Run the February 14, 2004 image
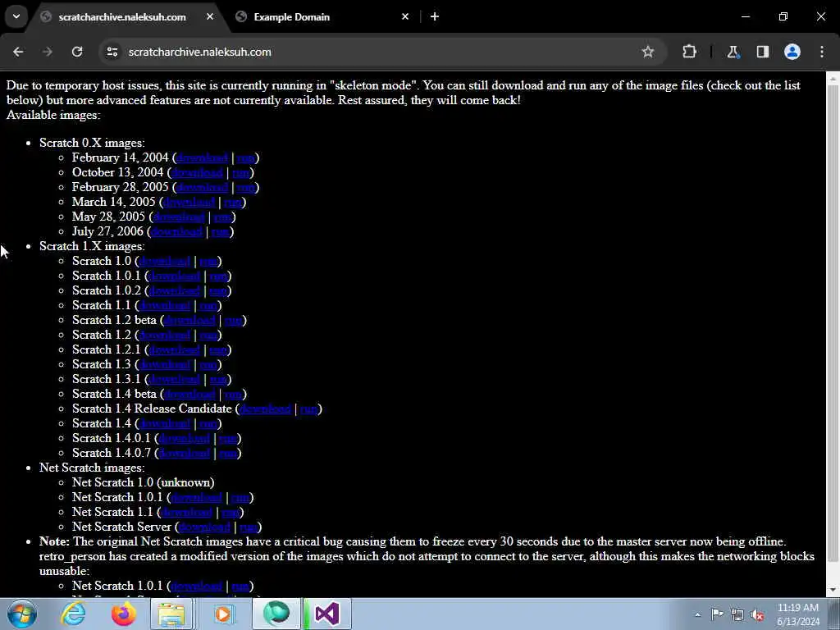The image size is (840, 630). [246, 158]
